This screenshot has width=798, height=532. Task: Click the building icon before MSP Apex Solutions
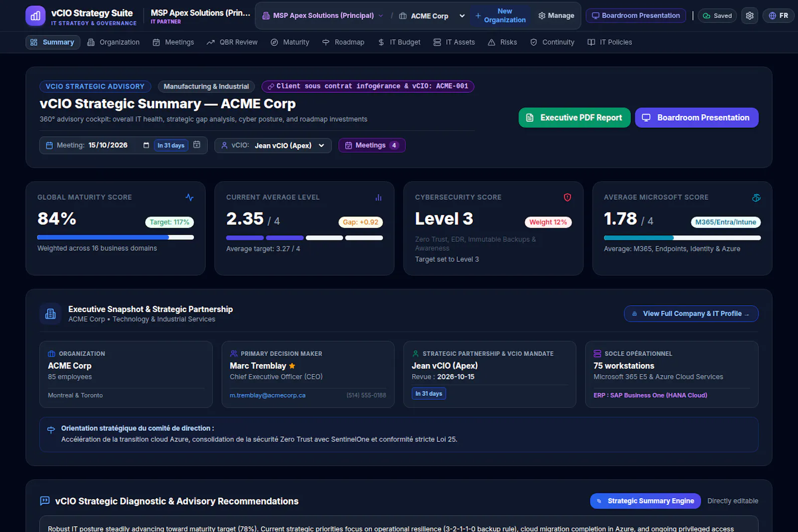click(266, 15)
